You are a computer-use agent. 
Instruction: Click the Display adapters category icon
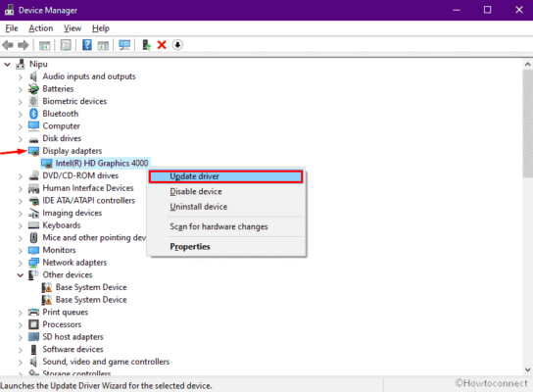(33, 151)
